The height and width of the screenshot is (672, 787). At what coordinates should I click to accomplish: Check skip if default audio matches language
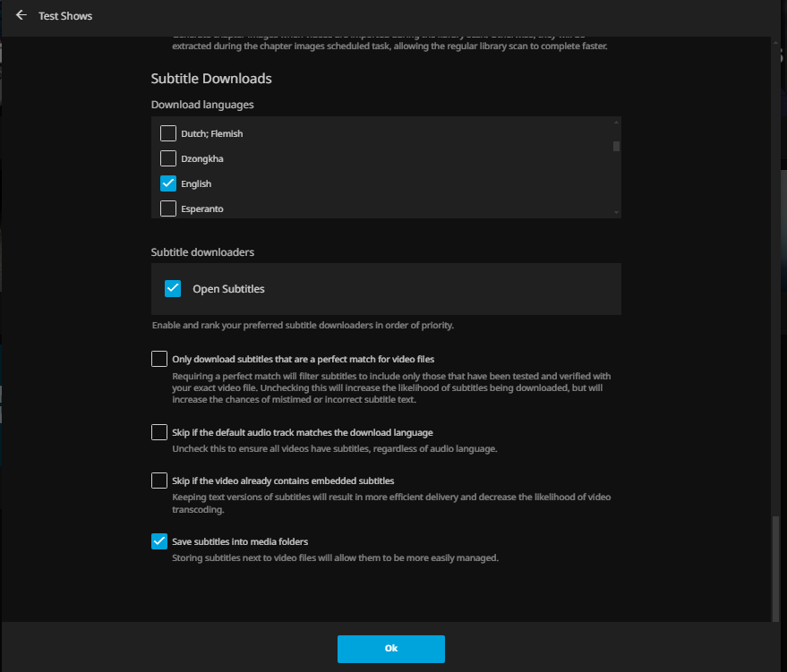[x=159, y=432]
